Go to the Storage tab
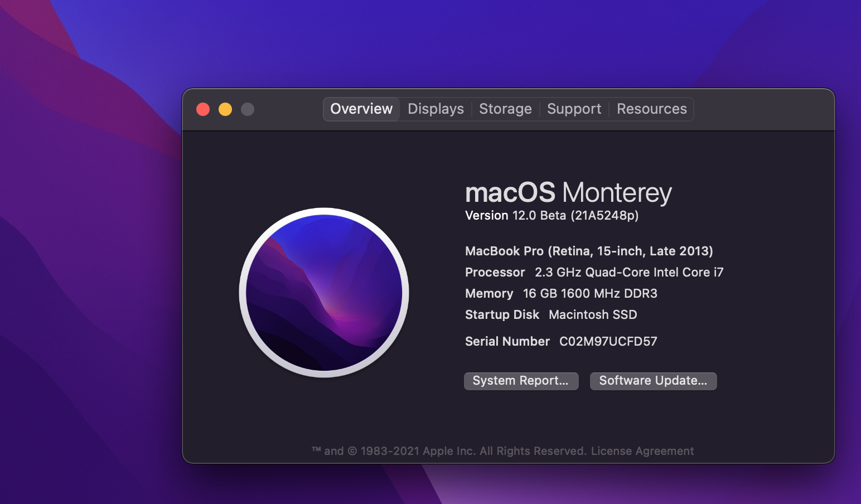This screenshot has height=504, width=861. pyautogui.click(x=505, y=109)
